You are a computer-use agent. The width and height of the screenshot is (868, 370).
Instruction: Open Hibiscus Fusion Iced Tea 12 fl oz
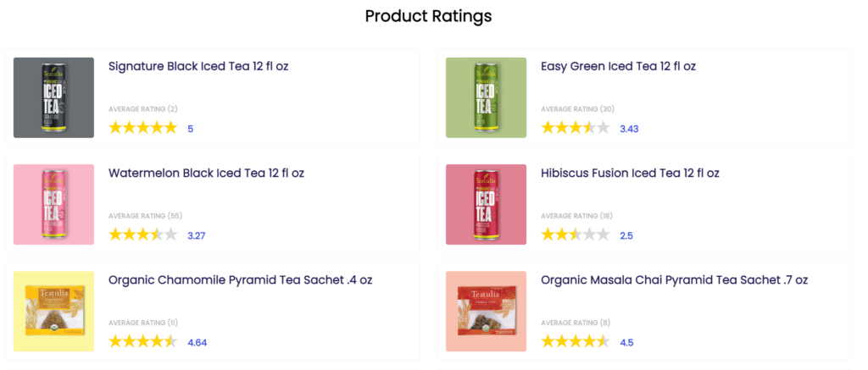[x=630, y=173]
